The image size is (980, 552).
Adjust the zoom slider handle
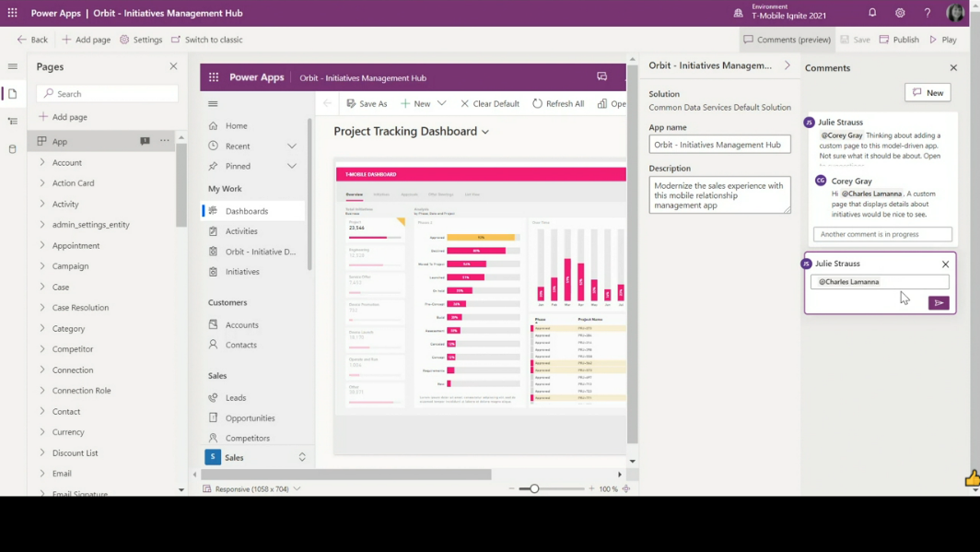534,489
